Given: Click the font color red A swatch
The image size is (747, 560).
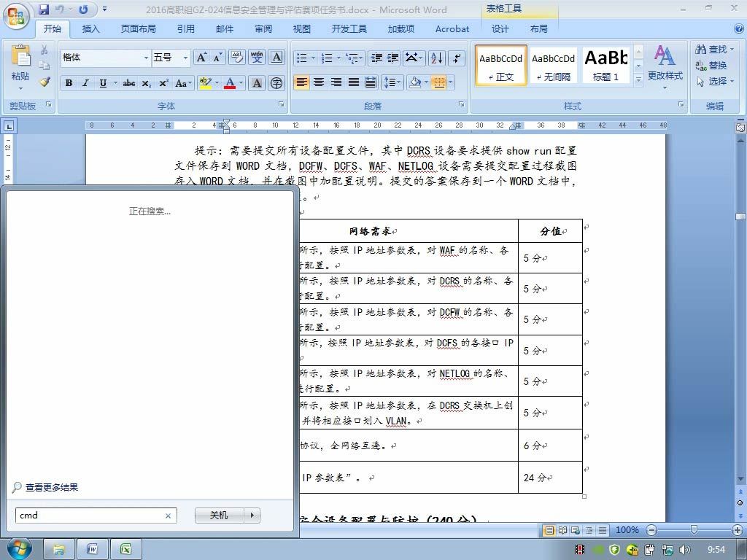Looking at the screenshot, I should point(230,83).
